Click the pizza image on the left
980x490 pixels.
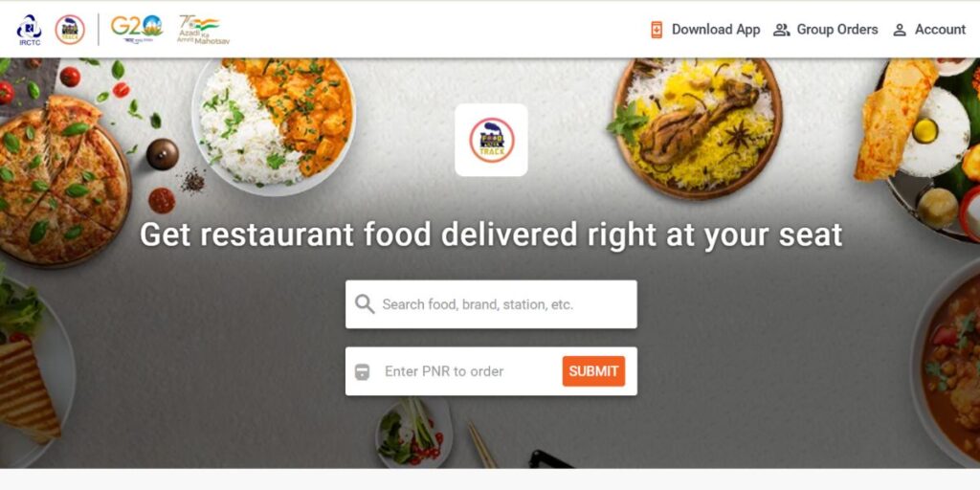[61, 179]
